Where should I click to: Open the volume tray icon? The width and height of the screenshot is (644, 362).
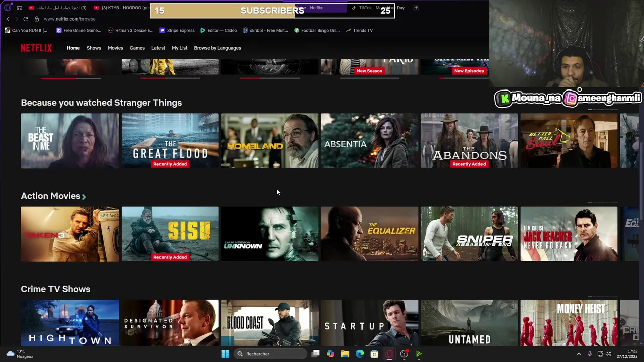[x=609, y=354]
